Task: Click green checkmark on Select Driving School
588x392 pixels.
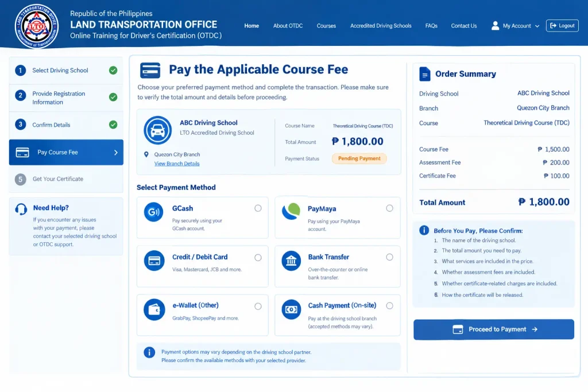Action: pyautogui.click(x=113, y=71)
